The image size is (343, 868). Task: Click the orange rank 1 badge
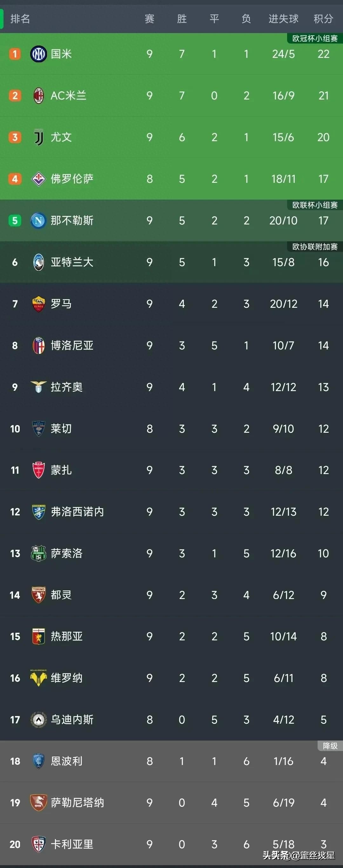[15, 54]
